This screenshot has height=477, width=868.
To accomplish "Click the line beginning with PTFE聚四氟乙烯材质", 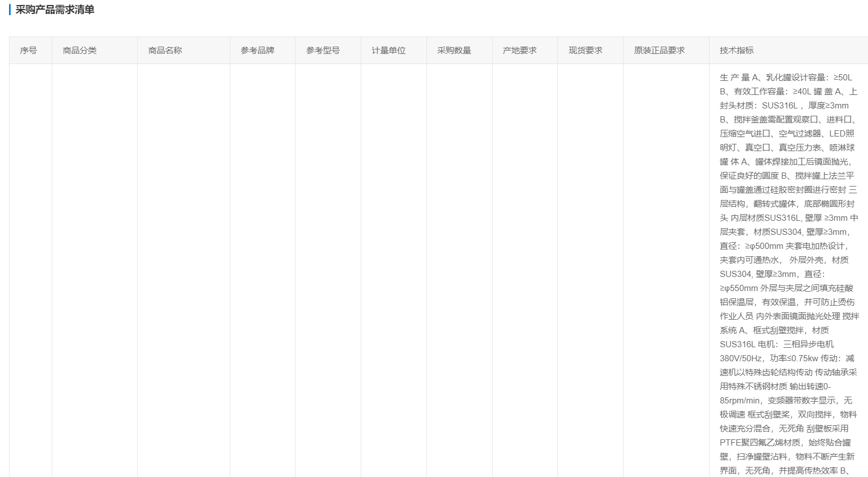I will (x=785, y=443).
